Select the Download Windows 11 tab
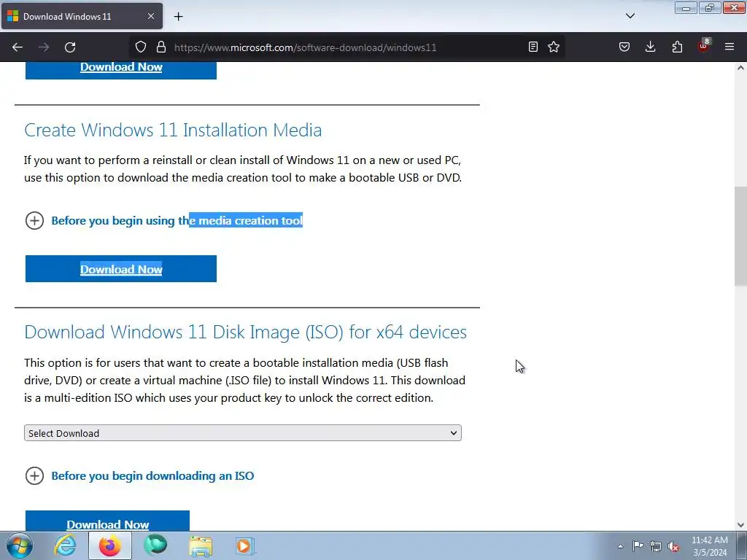Image resolution: width=747 pixels, height=560 pixels. tap(82, 16)
